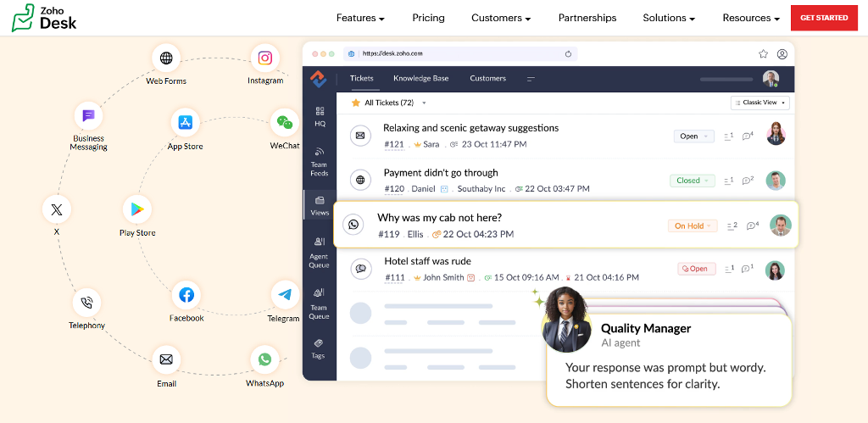Click the email icon on ticket #121
This screenshot has width=868, height=423.
coord(360,136)
